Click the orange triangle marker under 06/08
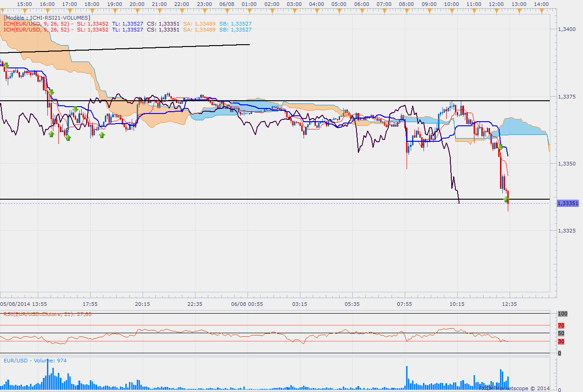 pyautogui.click(x=226, y=9)
